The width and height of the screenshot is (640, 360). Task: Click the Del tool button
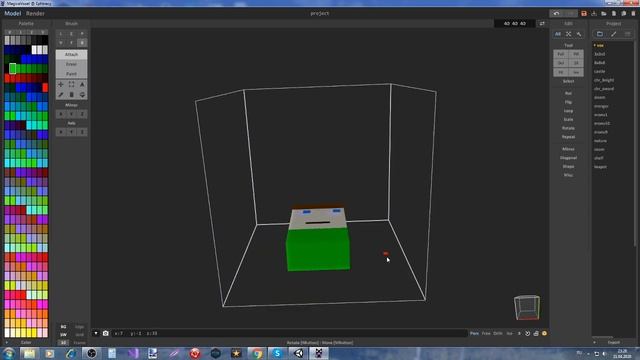(x=561, y=63)
